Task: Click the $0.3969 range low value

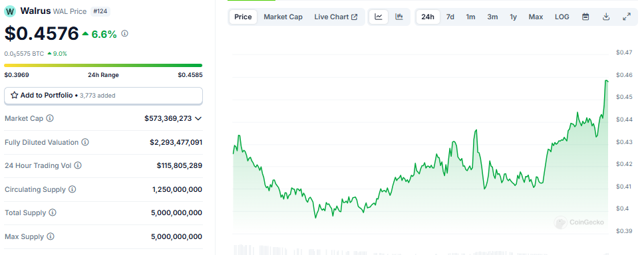Action: pos(17,75)
